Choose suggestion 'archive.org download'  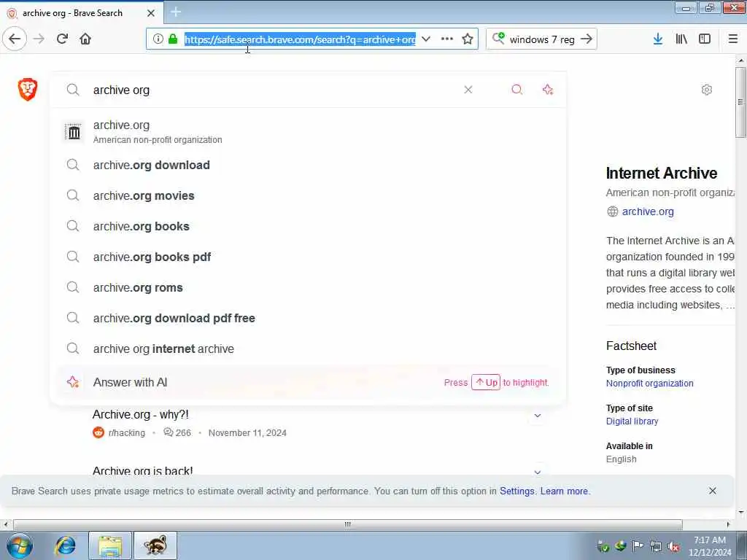tap(309, 165)
